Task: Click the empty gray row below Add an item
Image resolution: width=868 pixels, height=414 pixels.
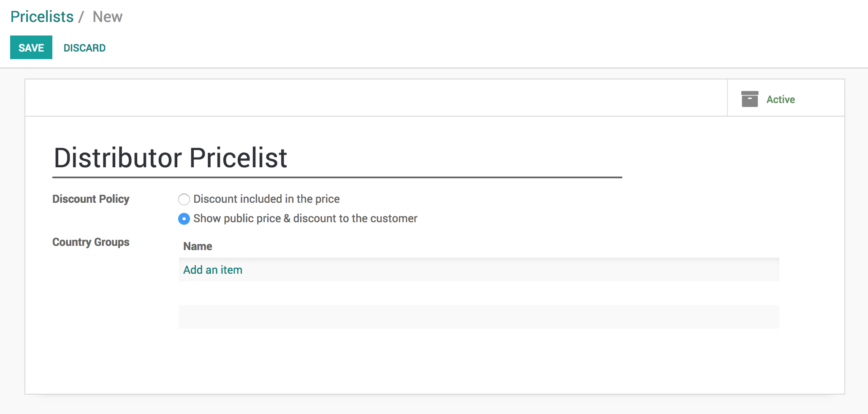Action: click(x=479, y=317)
